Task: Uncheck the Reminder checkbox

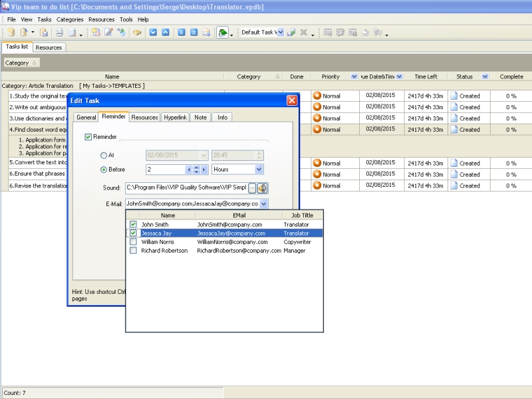Action: 88,137
